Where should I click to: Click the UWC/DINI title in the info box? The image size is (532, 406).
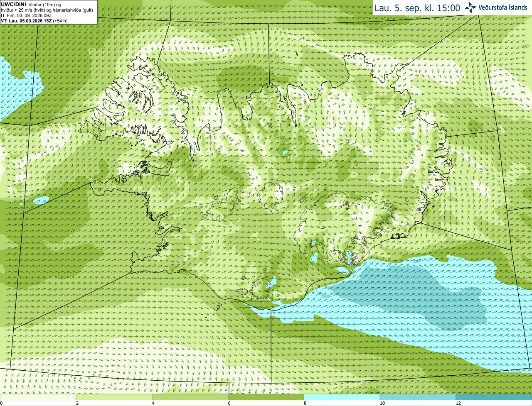14,4
